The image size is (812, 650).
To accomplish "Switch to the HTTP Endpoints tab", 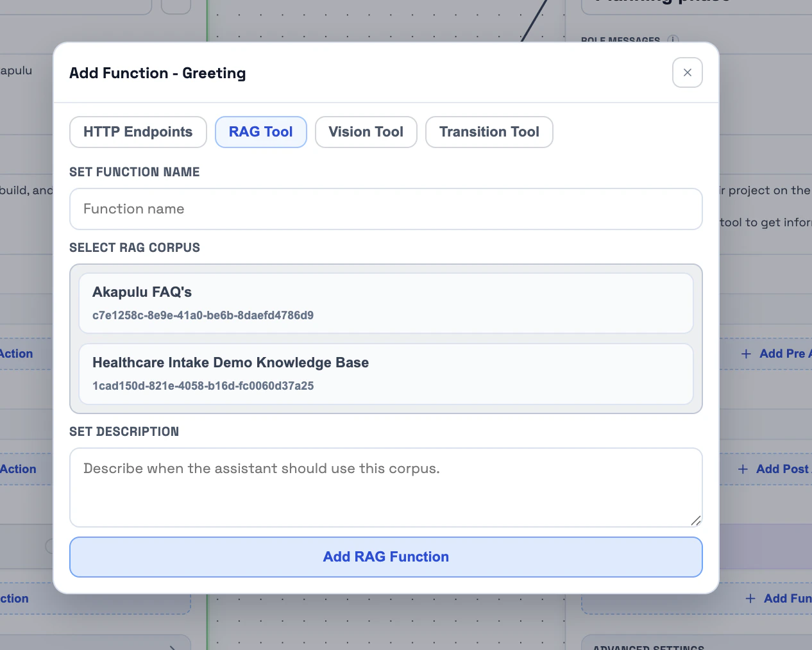I will click(x=137, y=132).
